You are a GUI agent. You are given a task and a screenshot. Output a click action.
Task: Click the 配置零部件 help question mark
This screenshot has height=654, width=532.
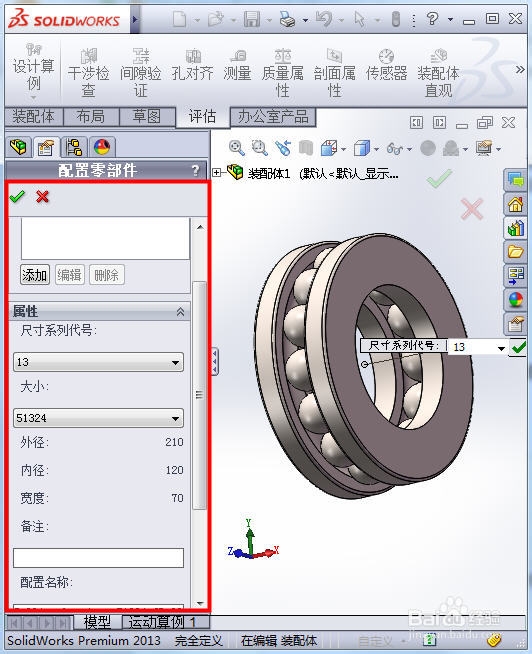tap(195, 170)
